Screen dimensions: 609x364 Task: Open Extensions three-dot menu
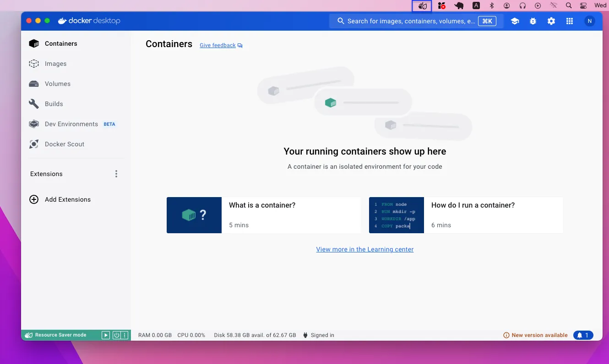[x=116, y=174]
